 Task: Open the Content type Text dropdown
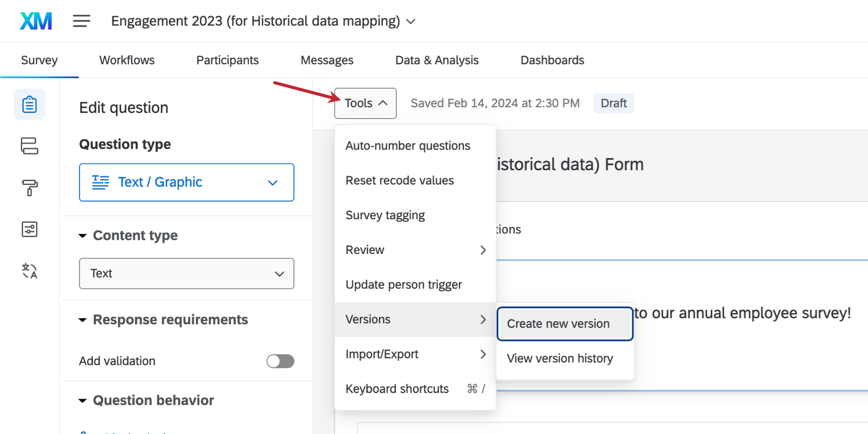(x=186, y=274)
